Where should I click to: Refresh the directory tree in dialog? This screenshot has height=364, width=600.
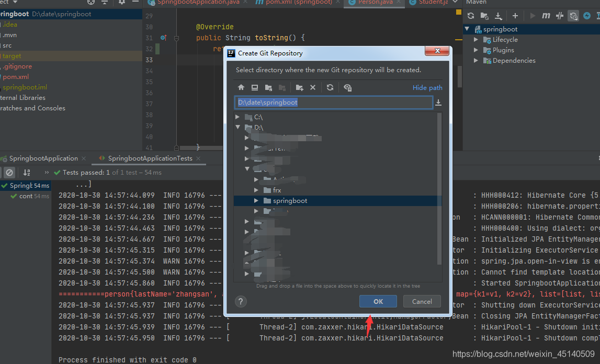(330, 87)
